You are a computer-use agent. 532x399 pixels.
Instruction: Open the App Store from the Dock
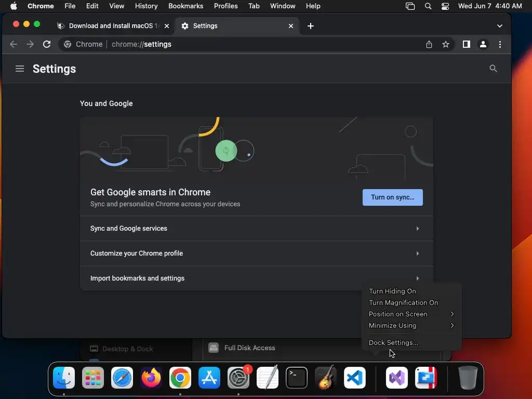pos(209,378)
